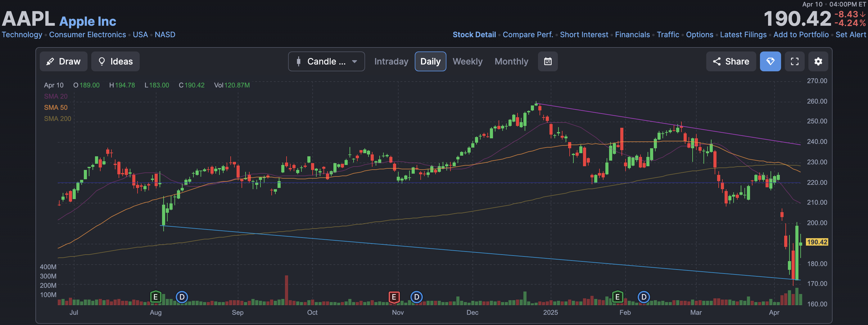868x325 pixels.
Task: Open the NASD exchange link
Action: tap(165, 35)
